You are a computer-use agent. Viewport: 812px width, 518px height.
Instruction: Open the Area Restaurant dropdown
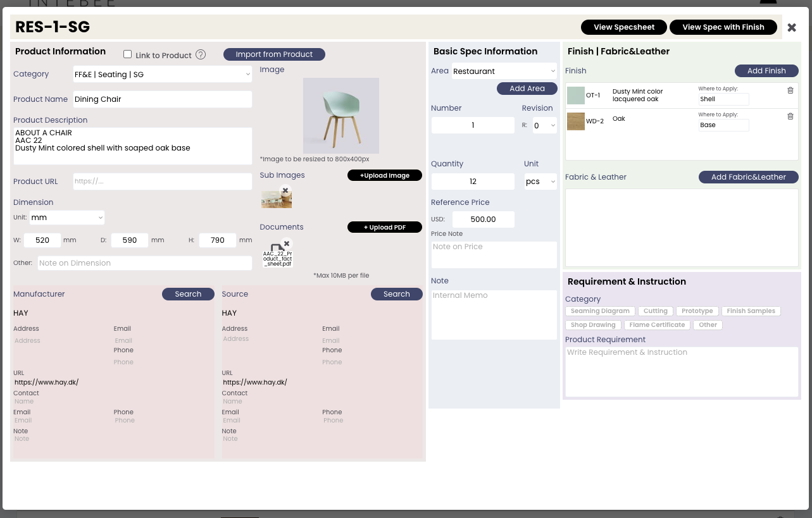[504, 71]
